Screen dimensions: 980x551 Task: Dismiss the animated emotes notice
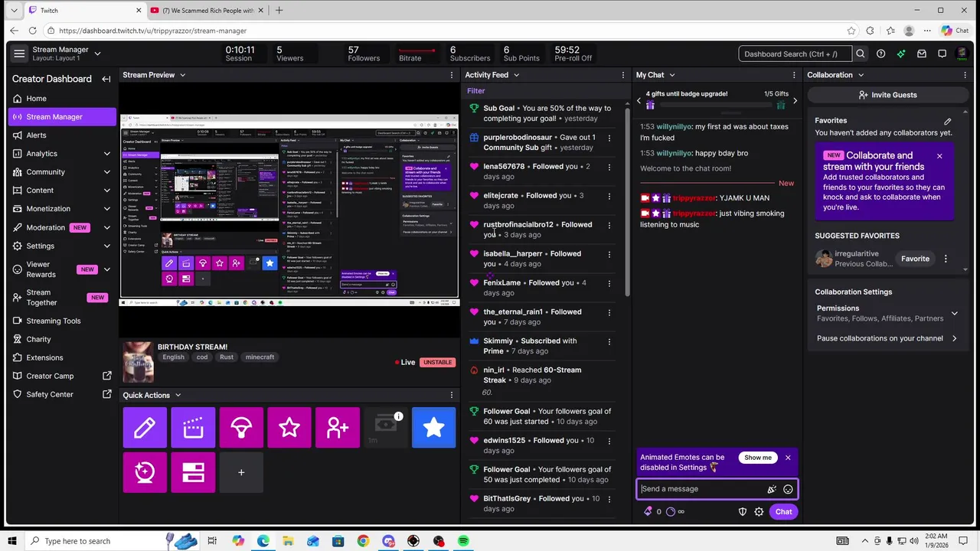pos(787,458)
